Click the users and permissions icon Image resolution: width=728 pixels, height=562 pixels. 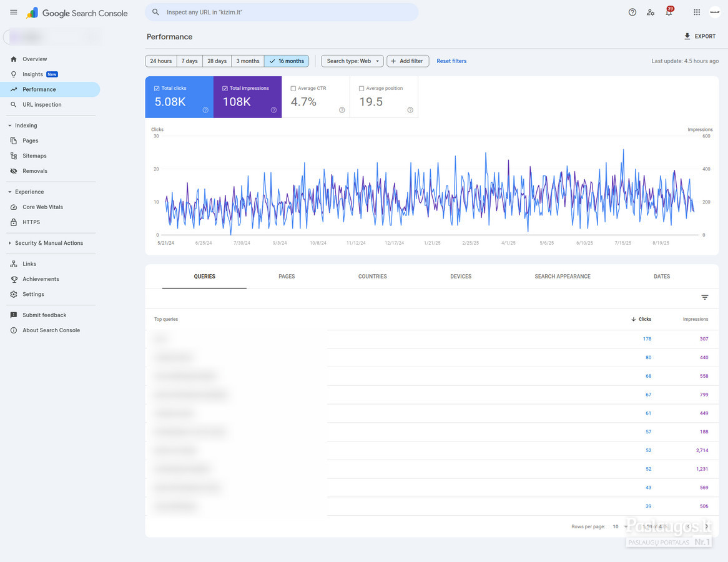(x=651, y=12)
